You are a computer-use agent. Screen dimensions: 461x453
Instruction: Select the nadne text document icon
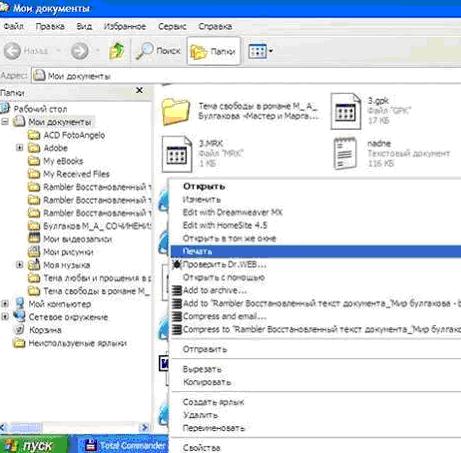pos(345,153)
